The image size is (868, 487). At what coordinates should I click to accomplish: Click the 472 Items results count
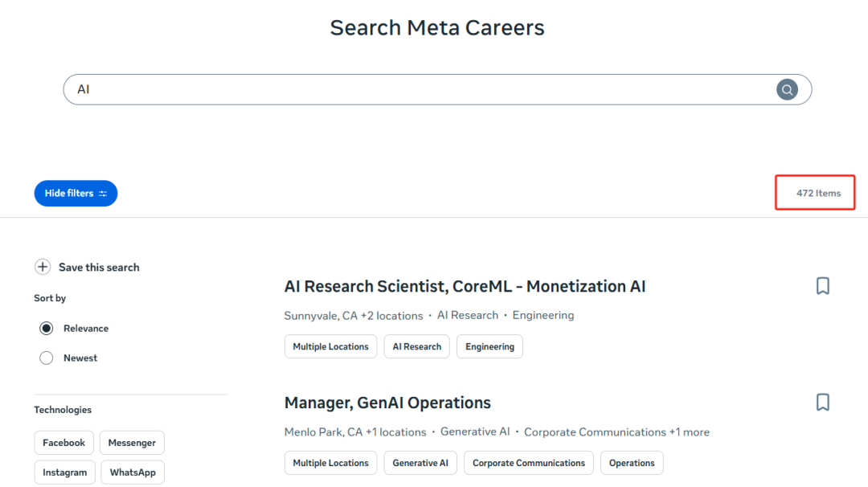(818, 193)
